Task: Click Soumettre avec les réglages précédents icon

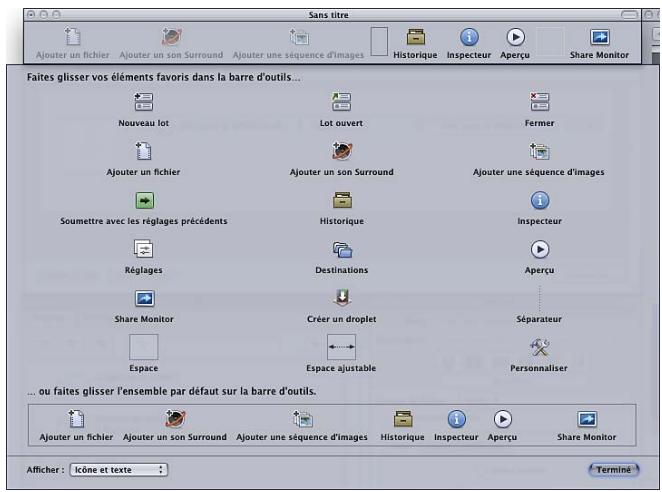Action: 142,199
